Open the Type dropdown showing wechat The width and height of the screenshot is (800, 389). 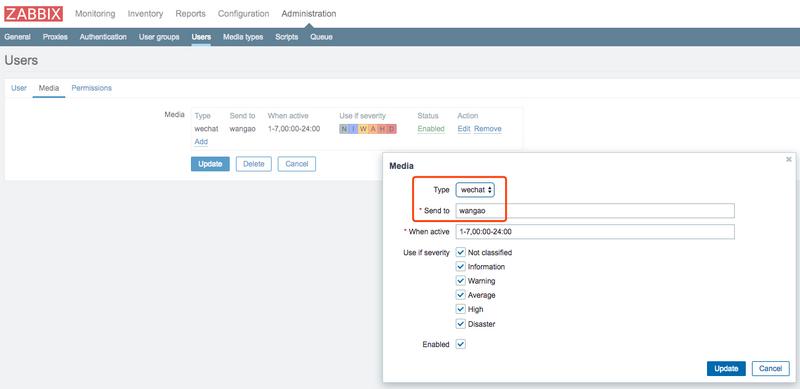475,189
